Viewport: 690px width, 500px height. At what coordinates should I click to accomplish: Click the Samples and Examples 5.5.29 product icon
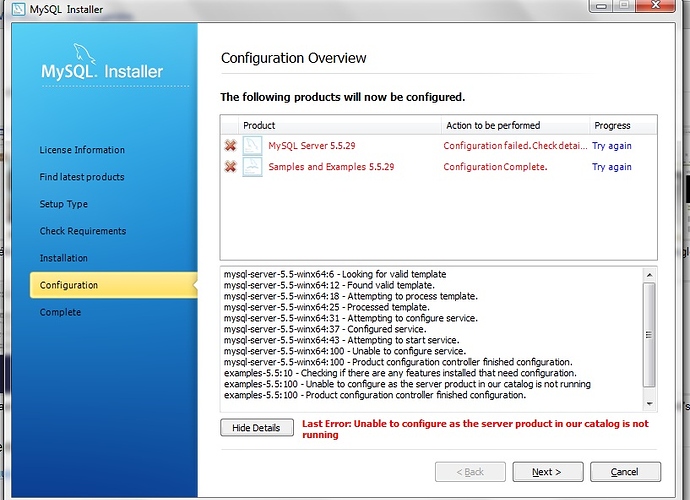pos(252,166)
